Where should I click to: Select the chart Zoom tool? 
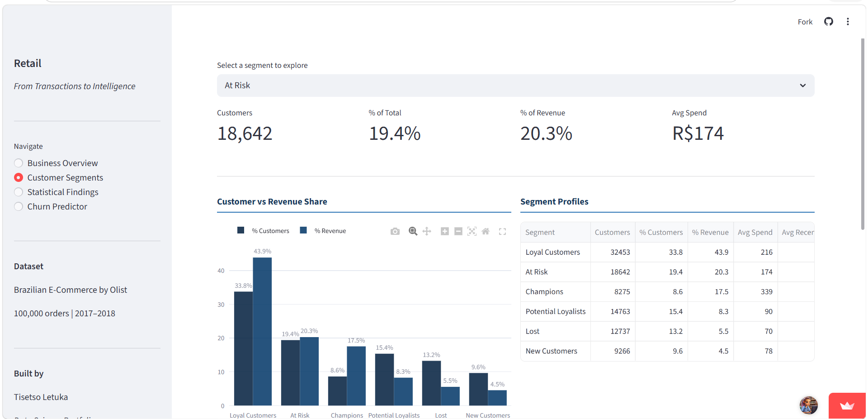coord(413,231)
